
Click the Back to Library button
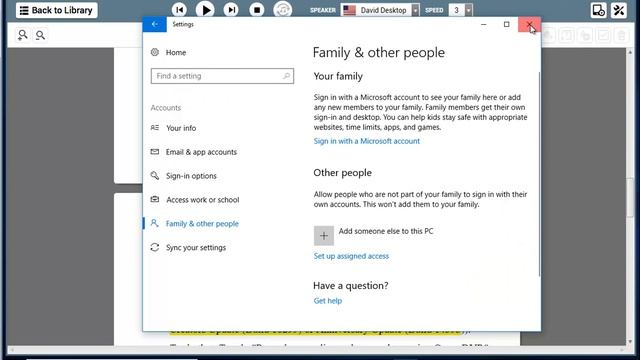click(56, 10)
